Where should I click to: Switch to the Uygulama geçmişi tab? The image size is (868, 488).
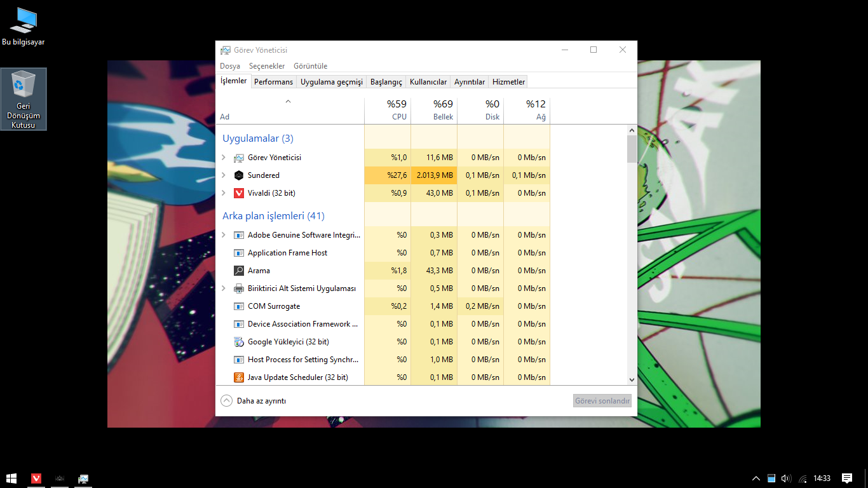click(332, 82)
